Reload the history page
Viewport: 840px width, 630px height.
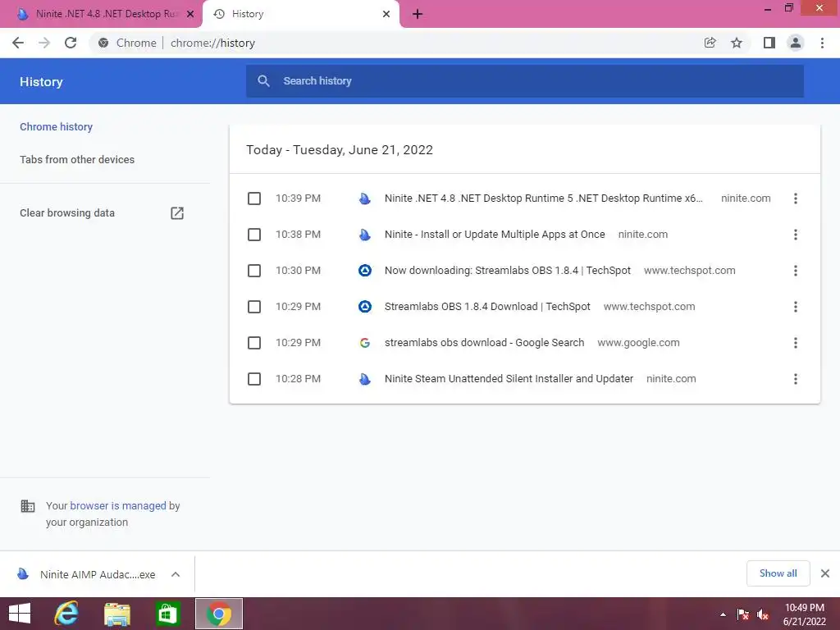pyautogui.click(x=71, y=43)
